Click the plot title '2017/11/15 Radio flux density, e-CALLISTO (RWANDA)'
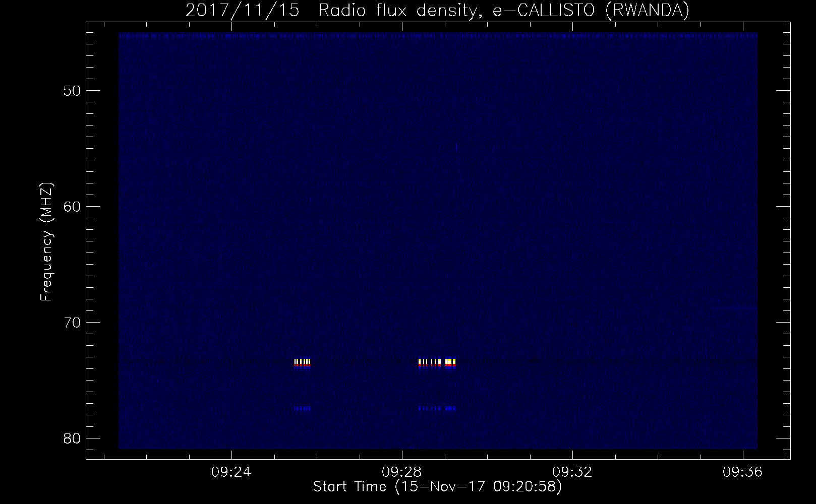The image size is (816, 504). pyautogui.click(x=437, y=10)
